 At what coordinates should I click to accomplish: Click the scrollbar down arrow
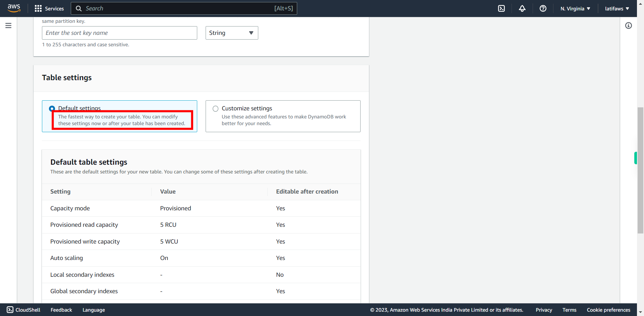tap(640, 312)
